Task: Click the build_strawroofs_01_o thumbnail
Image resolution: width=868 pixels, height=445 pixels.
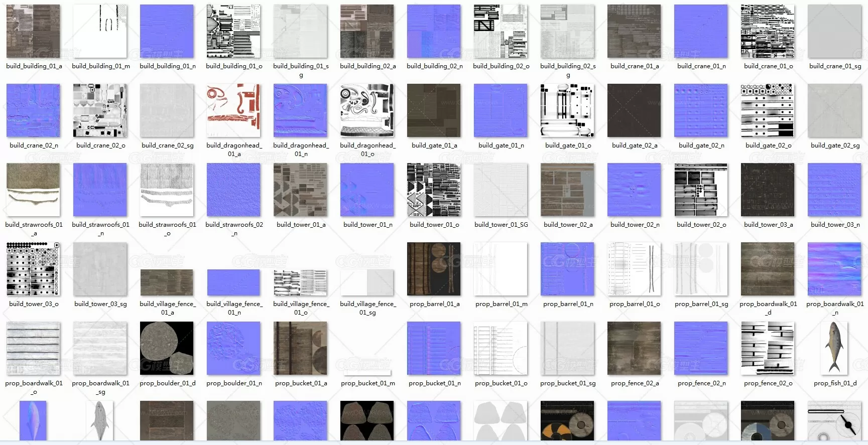Action: pyautogui.click(x=167, y=190)
